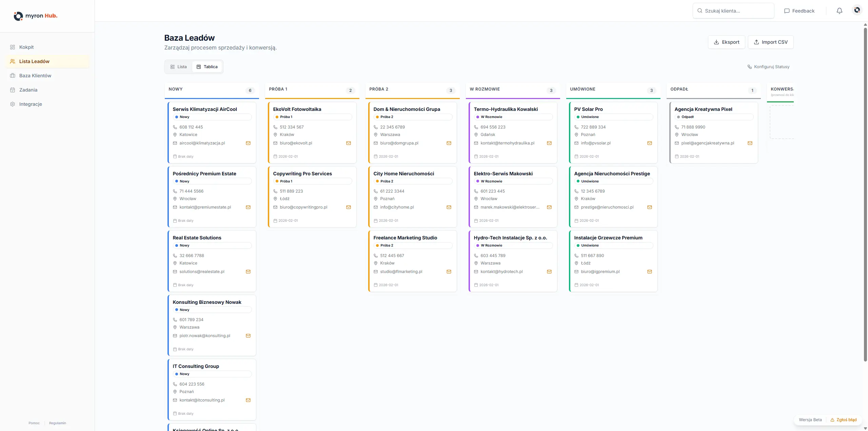868x431 pixels.
Task: Click the Import CSV button
Action: coord(771,42)
